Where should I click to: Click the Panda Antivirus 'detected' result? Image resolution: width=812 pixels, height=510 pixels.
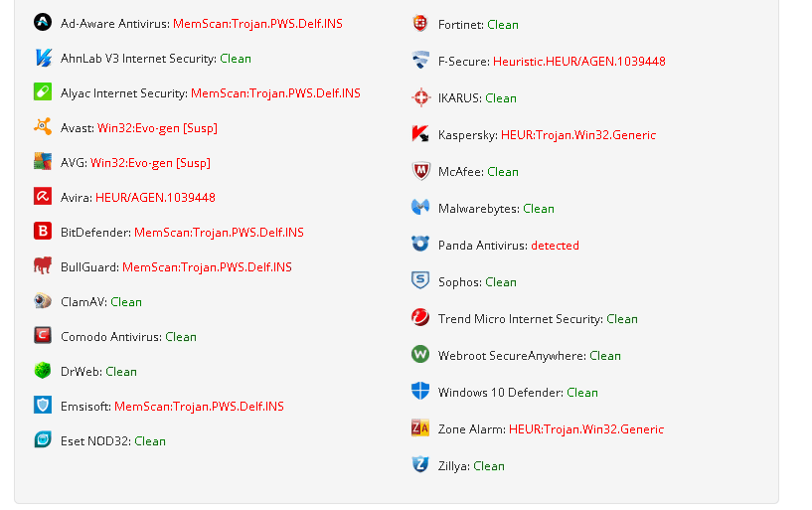coord(555,246)
